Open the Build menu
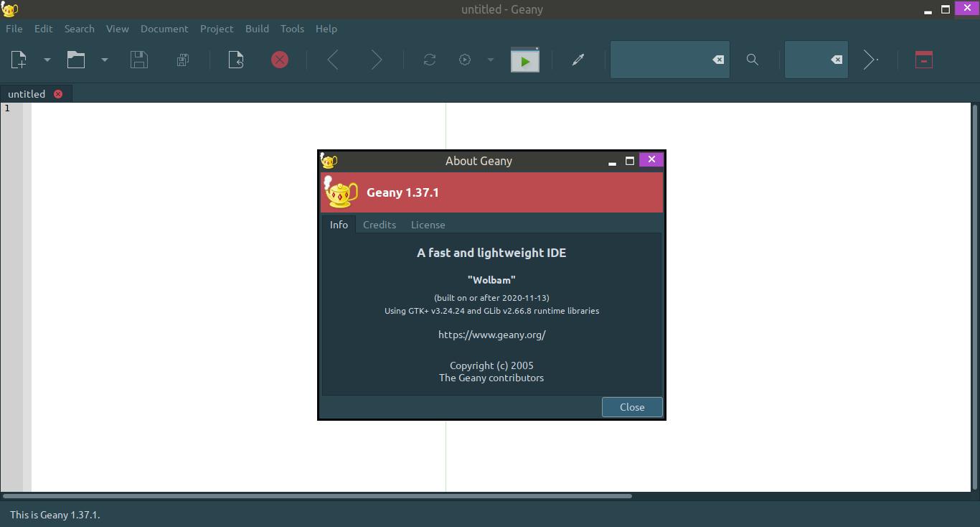 257,29
